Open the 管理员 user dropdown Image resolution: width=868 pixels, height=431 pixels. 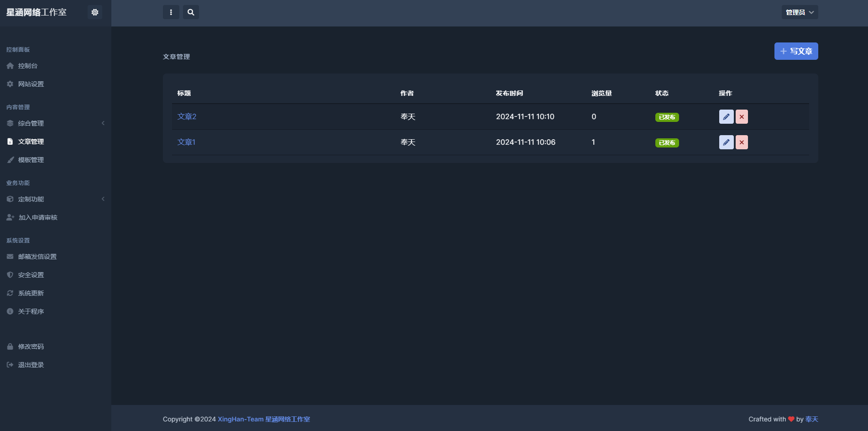click(x=800, y=12)
